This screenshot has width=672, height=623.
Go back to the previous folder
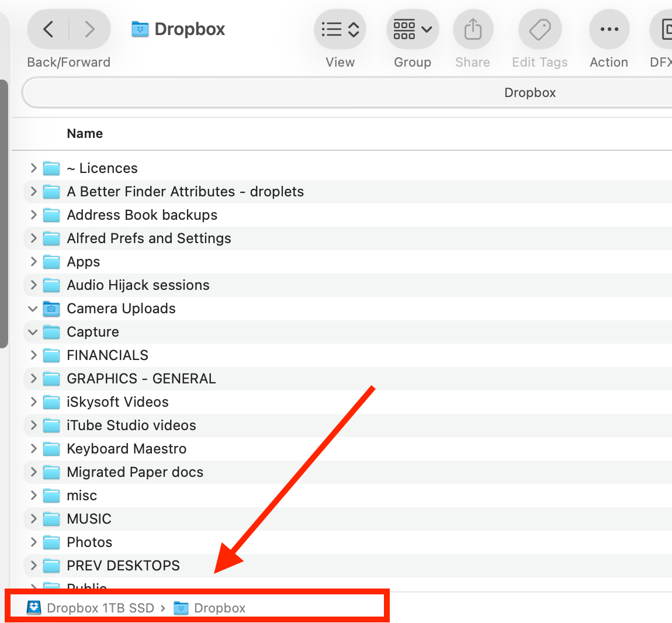pos(49,29)
